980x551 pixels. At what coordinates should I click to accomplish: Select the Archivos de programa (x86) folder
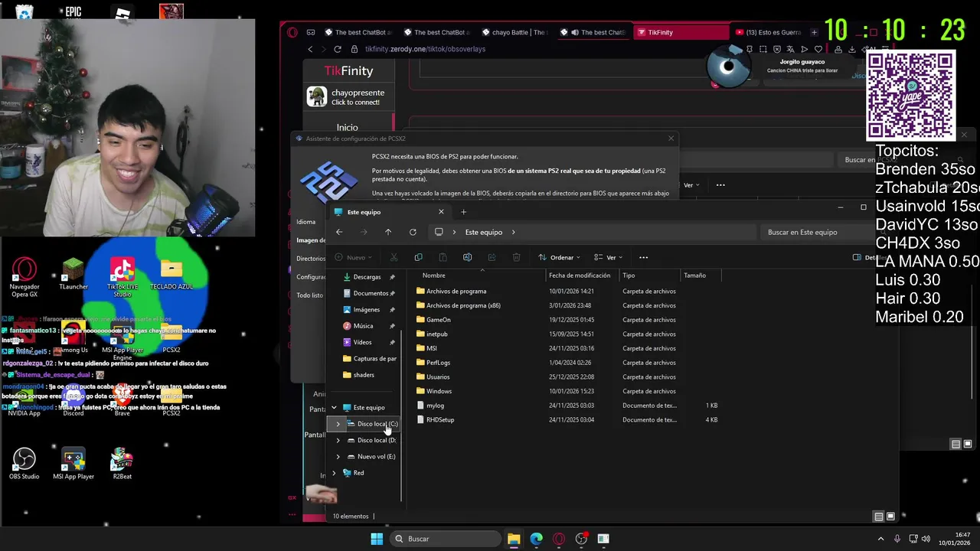click(x=463, y=305)
